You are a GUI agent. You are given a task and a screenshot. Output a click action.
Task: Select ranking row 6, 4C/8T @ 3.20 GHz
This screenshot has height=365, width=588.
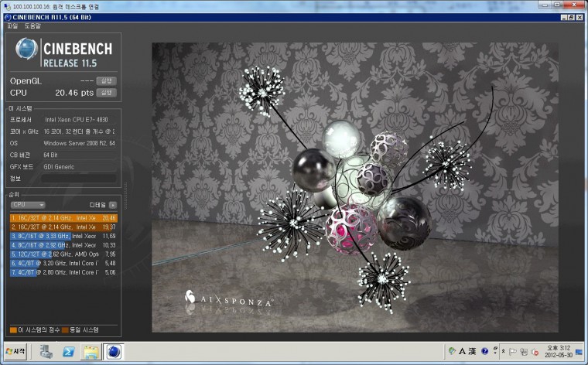63,263
